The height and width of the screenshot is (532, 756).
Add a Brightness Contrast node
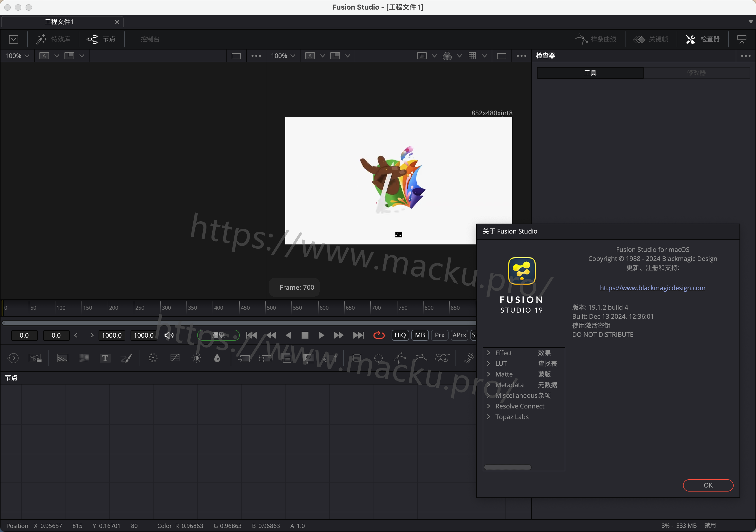pyautogui.click(x=197, y=358)
